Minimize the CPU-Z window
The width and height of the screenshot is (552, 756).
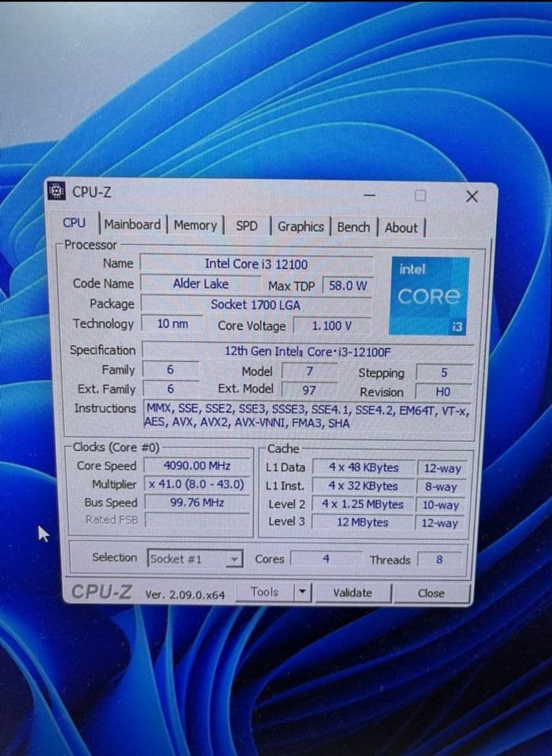[x=369, y=195]
